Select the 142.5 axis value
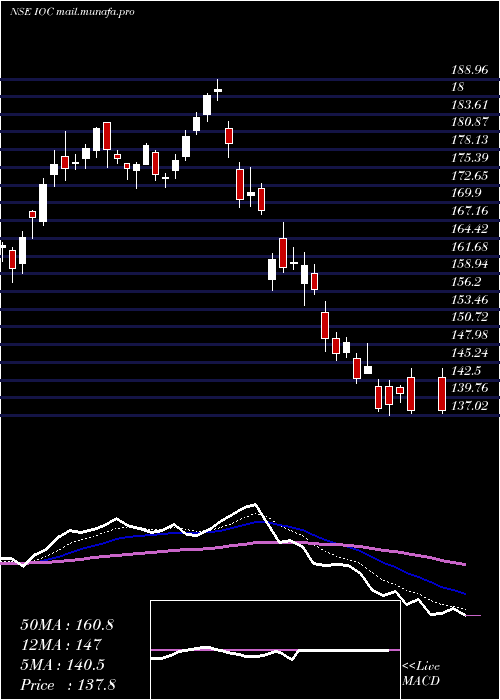The image size is (500, 700). [x=467, y=371]
